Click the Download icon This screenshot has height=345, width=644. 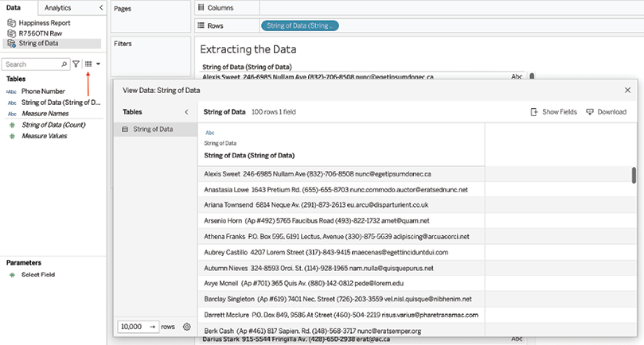pos(590,111)
